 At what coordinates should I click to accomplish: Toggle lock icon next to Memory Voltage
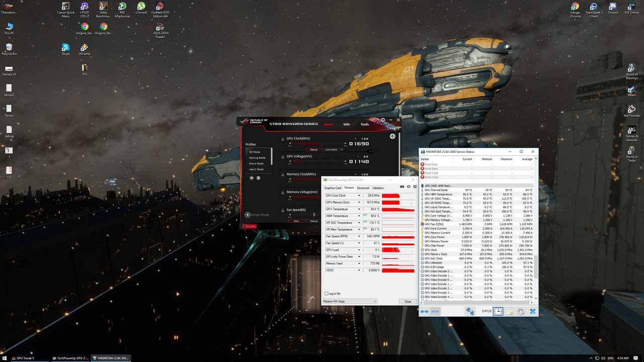(x=283, y=193)
